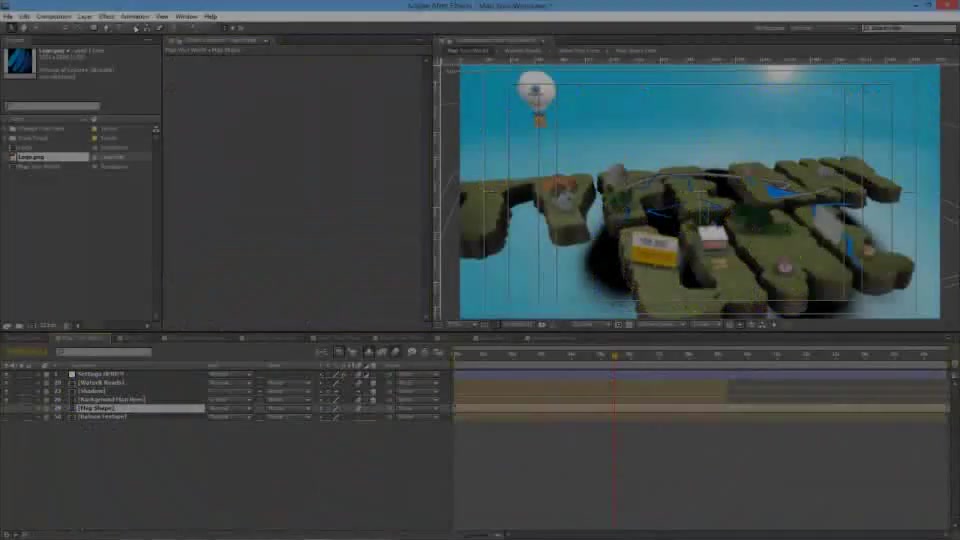Click the project panel search field
This screenshot has width=960, height=540.
53,106
